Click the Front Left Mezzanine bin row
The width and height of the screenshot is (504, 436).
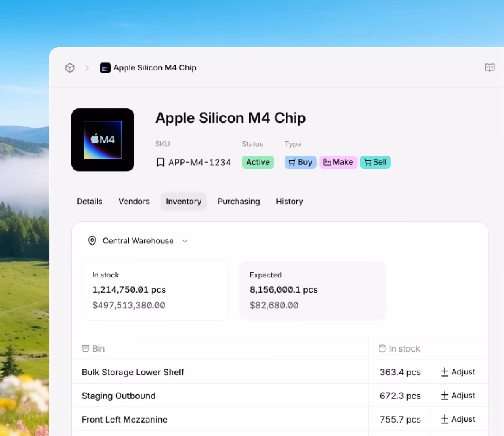point(279,419)
